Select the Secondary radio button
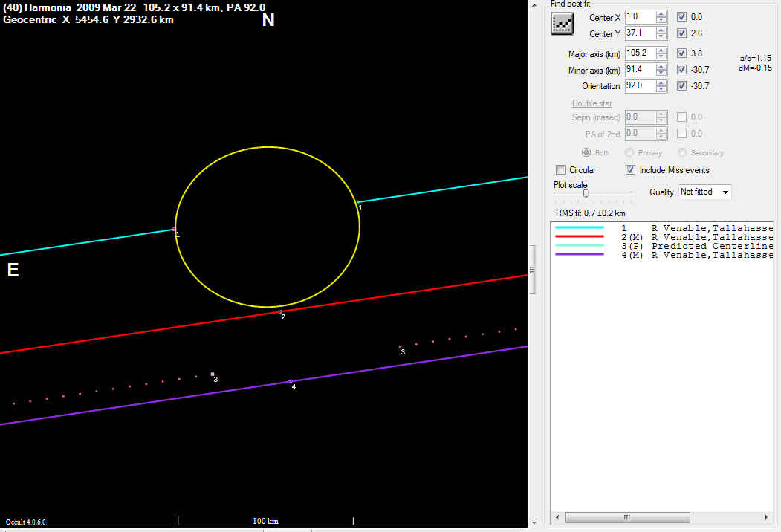Viewport: 781px width, 532px height. pos(682,152)
